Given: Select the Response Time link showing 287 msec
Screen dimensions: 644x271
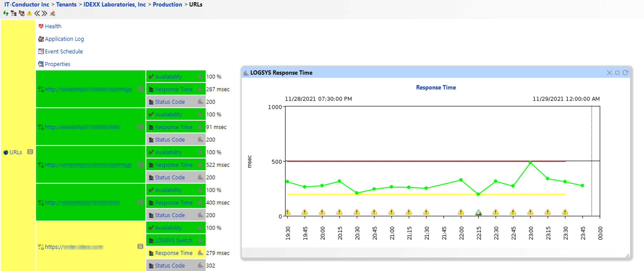Looking at the screenshot, I should click(x=174, y=89).
